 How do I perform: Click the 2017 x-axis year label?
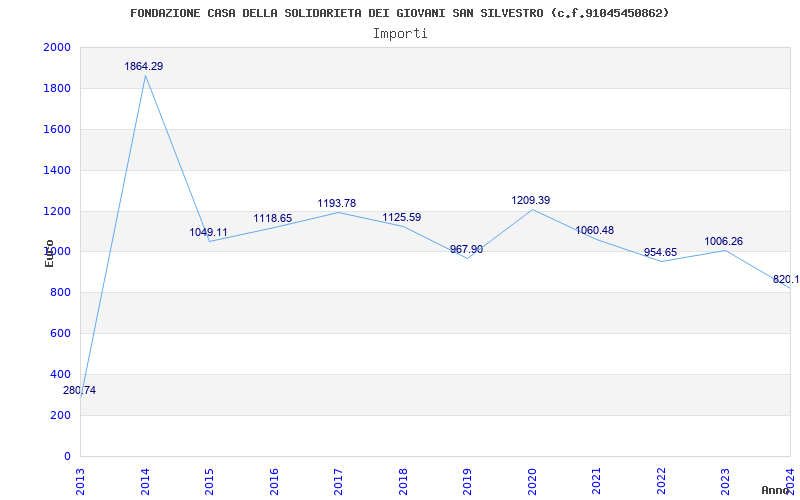[x=338, y=481]
